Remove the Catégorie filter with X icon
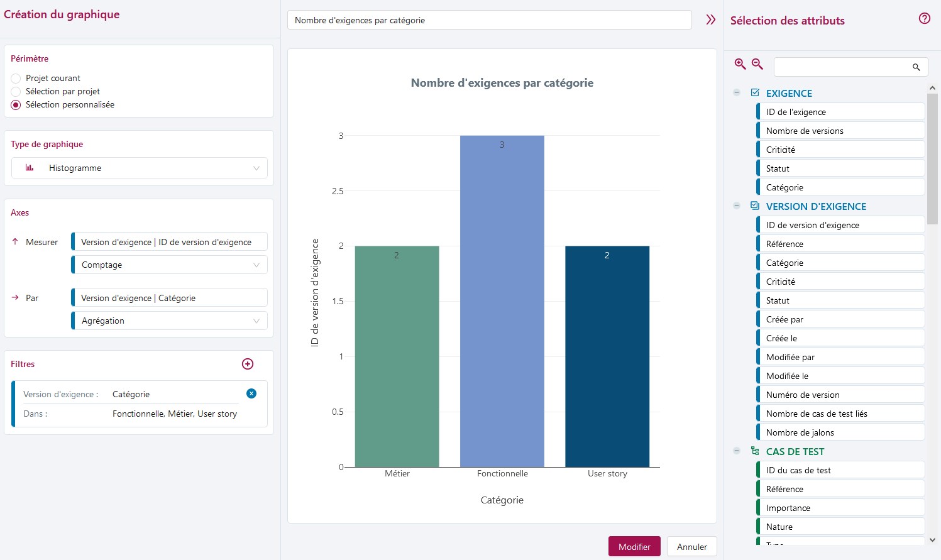 tap(251, 393)
